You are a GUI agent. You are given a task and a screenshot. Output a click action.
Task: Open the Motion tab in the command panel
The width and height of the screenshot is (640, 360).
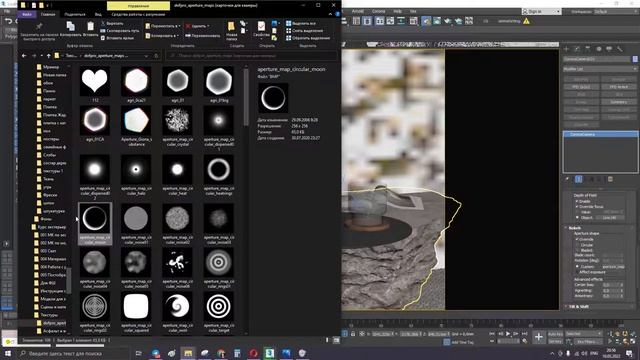tap(598, 49)
